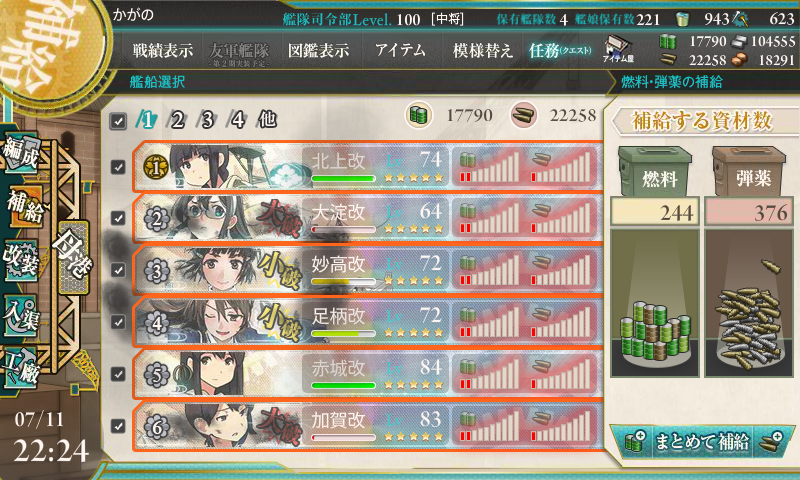Image resolution: width=800 pixels, height=480 pixels.
Task: Click the 弾薬 ammo crate icon
Action: (x=749, y=172)
